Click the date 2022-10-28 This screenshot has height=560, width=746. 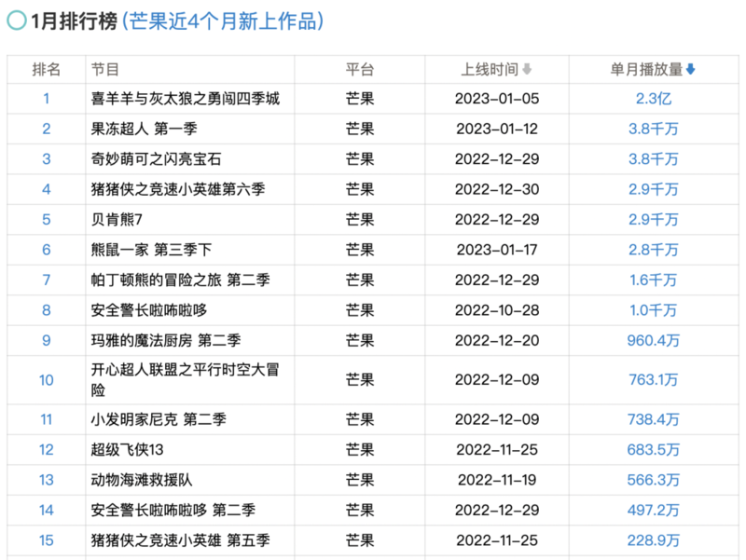pyautogui.click(x=497, y=310)
